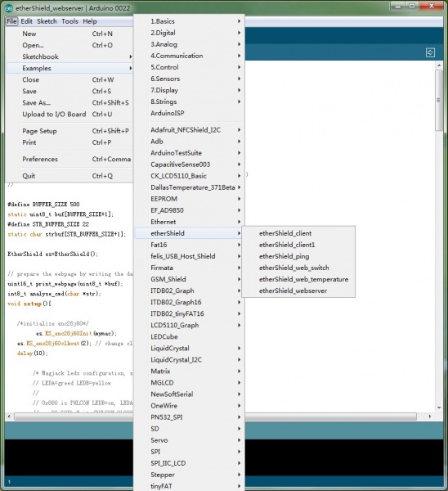Screen dimensions: 448x491
Task: Open the etherShield_web_temperature example
Action: point(298,279)
